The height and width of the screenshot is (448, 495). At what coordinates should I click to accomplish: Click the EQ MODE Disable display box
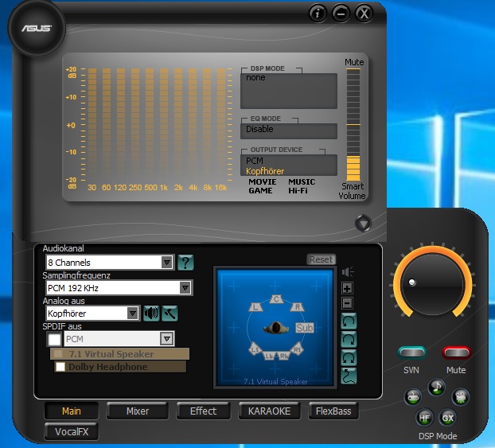point(289,131)
